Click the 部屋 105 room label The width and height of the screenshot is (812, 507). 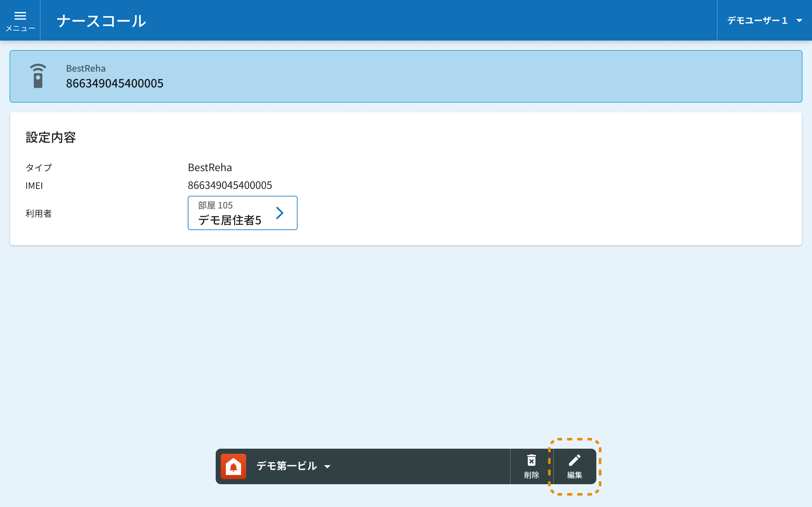(x=215, y=205)
